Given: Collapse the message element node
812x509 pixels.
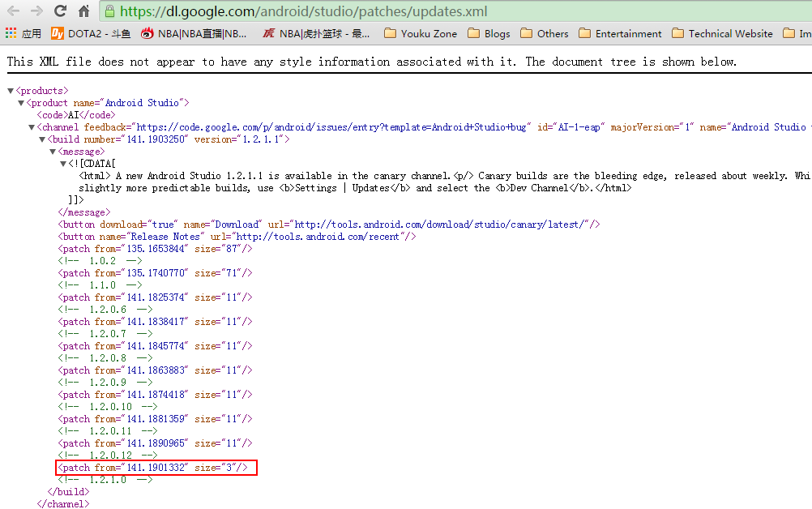Looking at the screenshot, I should tap(53, 151).
